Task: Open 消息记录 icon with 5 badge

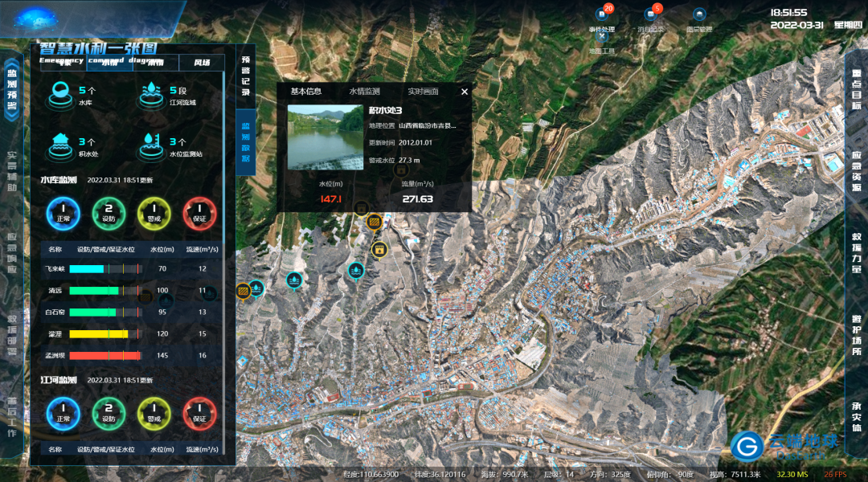Action: coord(651,15)
